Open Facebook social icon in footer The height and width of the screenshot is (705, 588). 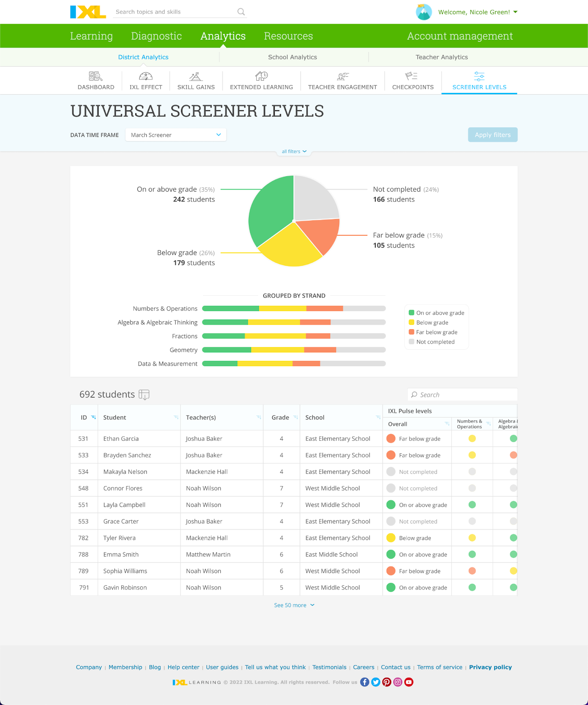pyautogui.click(x=365, y=682)
